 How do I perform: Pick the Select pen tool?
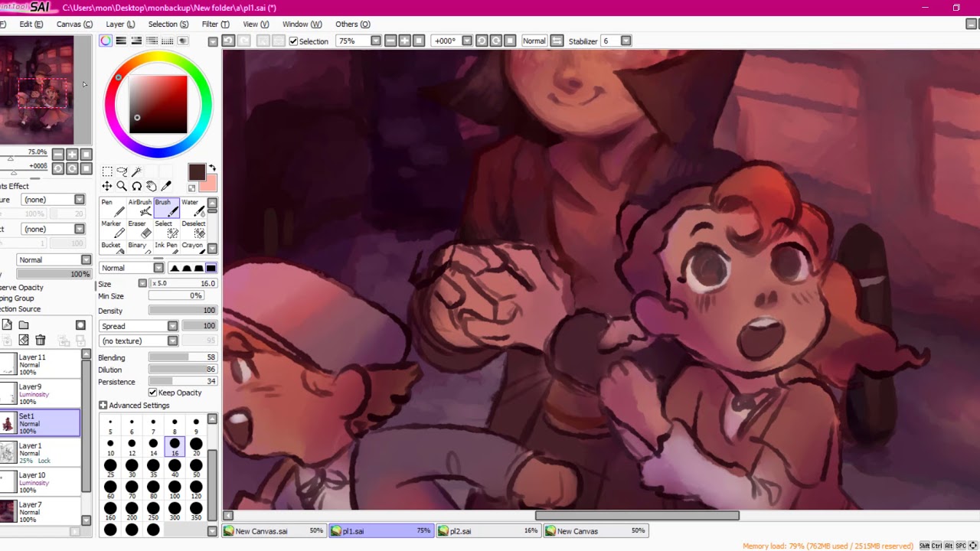tap(167, 229)
